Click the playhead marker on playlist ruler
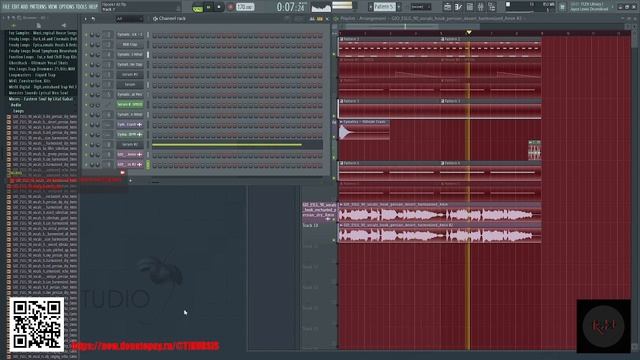Viewport: 640px width, 360px height. 469,32
